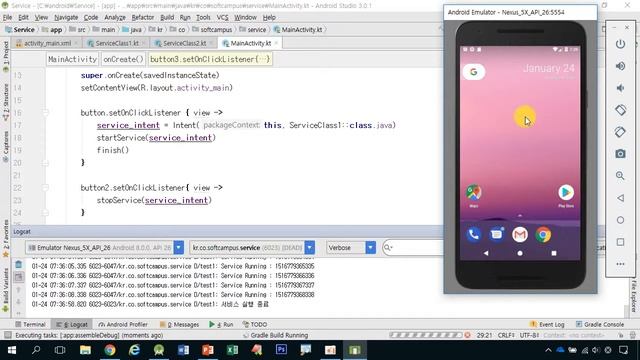
Task: Click the emulator zoom magnifier icon
Action: point(620,176)
